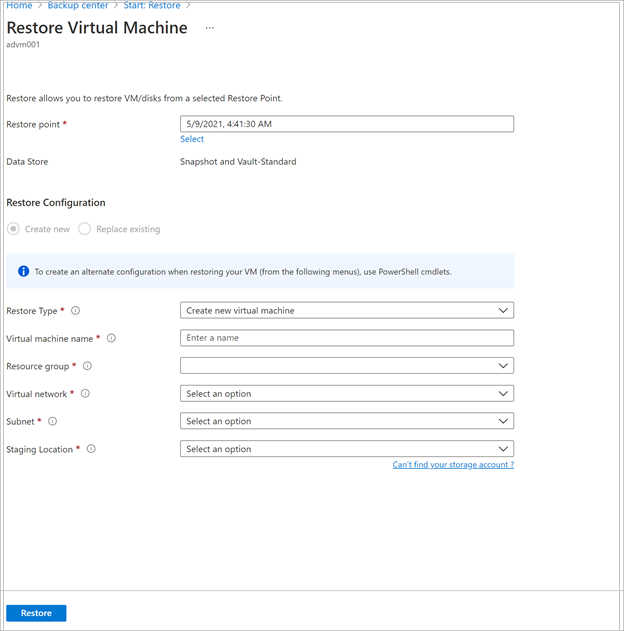Click info icon next to Subnet
Viewport: 624px width, 631px height.
pos(52,421)
